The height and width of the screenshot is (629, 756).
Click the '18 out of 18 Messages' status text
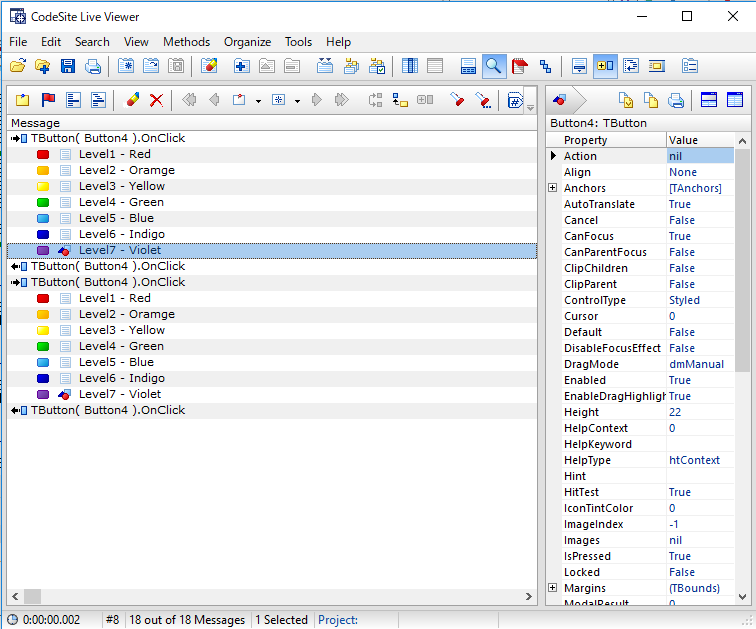187,620
